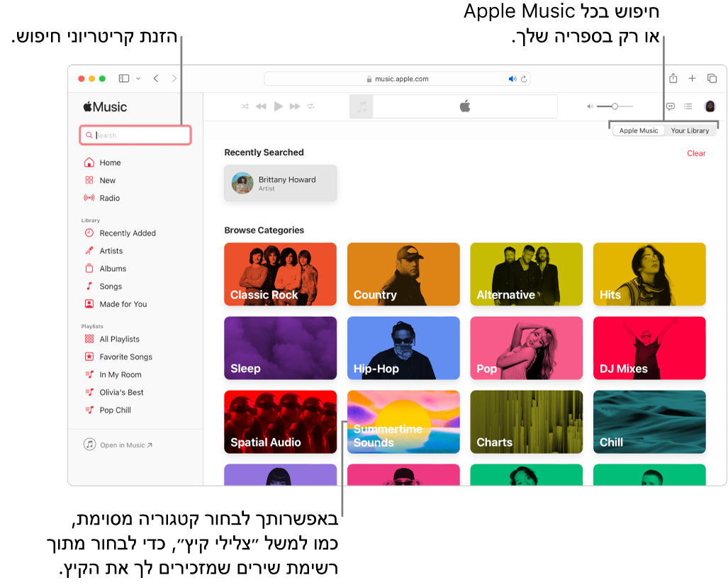Image resolution: width=728 pixels, height=585 pixels.
Task: Open the playing next queue icon
Action: coord(688,106)
